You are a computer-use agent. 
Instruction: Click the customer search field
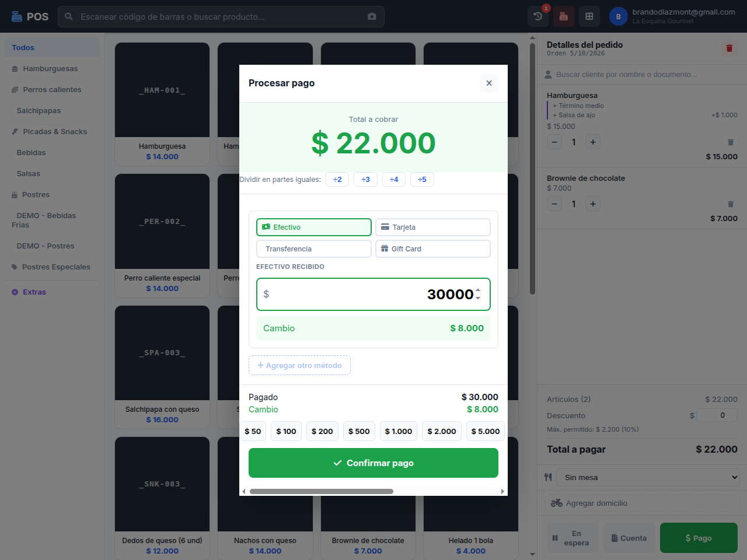click(x=642, y=75)
